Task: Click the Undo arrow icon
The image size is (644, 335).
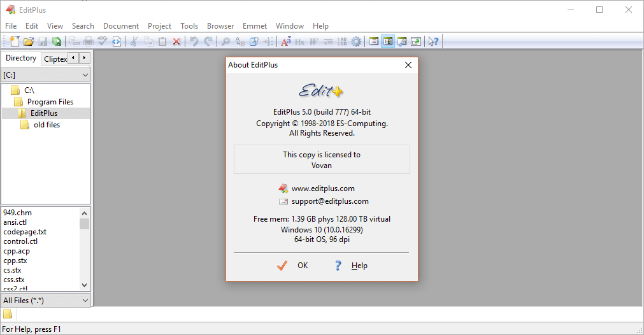Action: point(194,41)
